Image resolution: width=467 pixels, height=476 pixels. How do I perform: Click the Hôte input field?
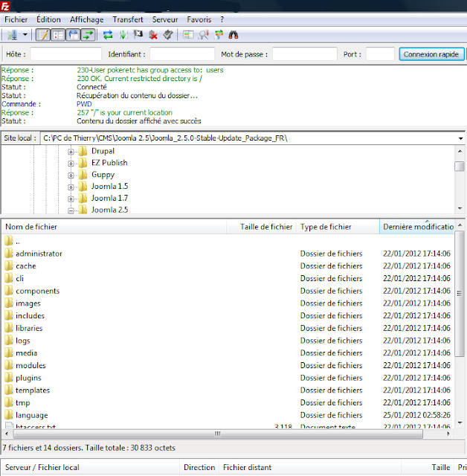65,54
